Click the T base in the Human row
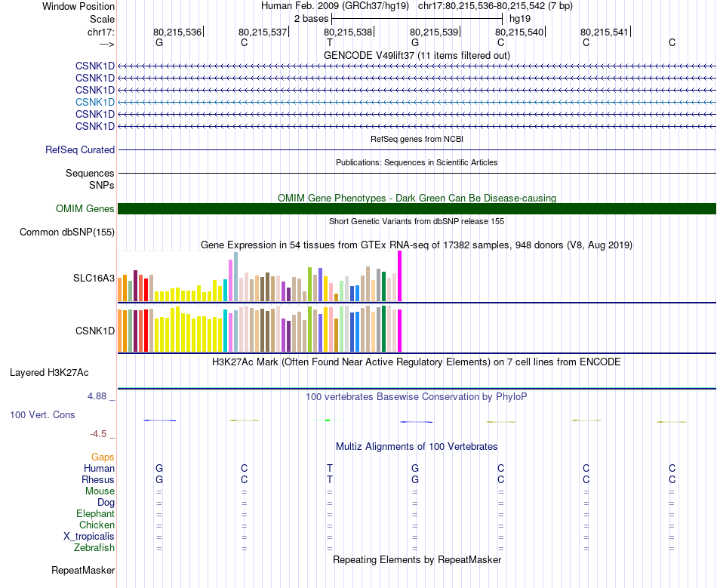717x588 pixels. click(x=330, y=468)
